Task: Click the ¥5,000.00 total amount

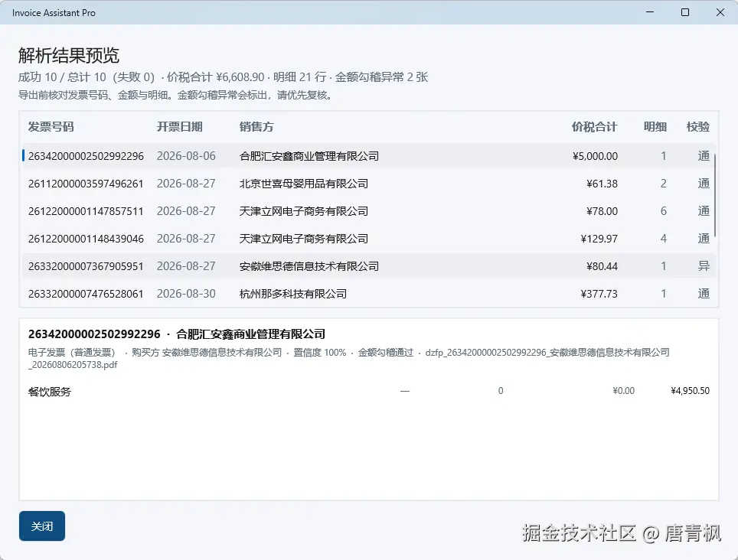Action: [x=595, y=155]
